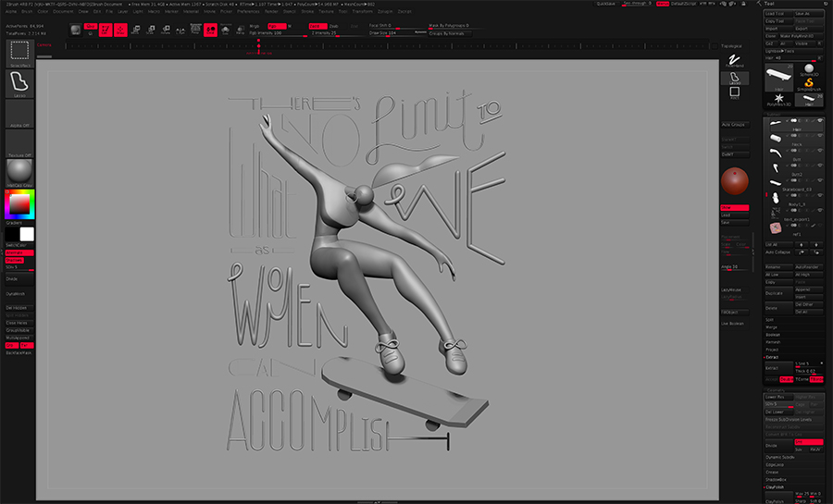Choose the Lasso selection tool on left shelf
Screen dimensions: 833x504
click(x=19, y=84)
